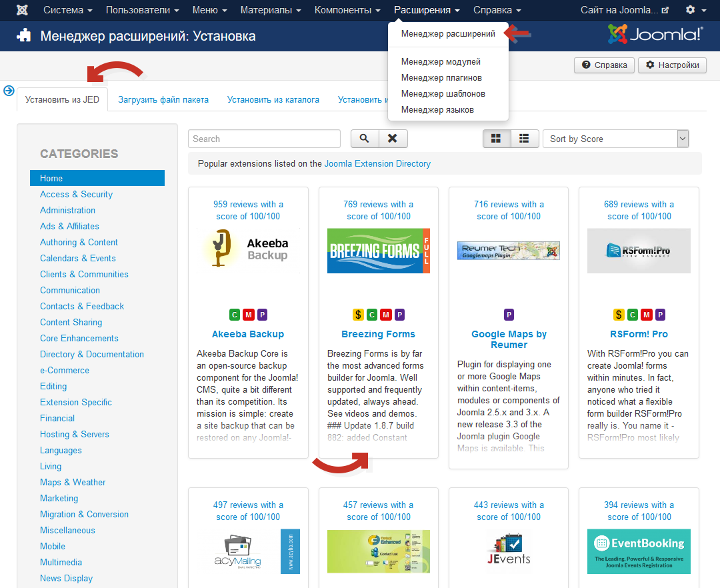Switch to grid view layout

click(x=497, y=139)
